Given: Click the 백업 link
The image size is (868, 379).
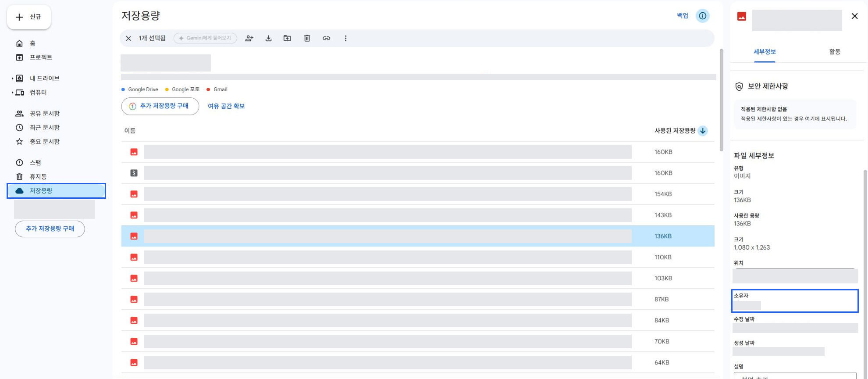Looking at the screenshot, I should 683,16.
